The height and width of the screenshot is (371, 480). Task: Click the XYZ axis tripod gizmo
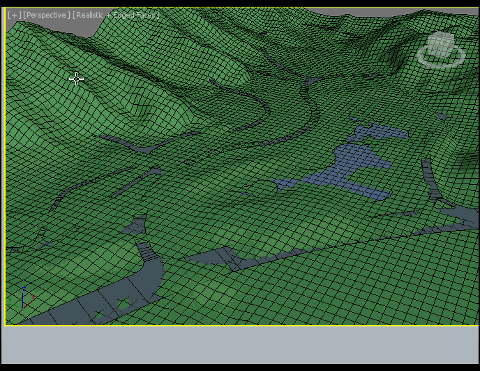(x=21, y=298)
